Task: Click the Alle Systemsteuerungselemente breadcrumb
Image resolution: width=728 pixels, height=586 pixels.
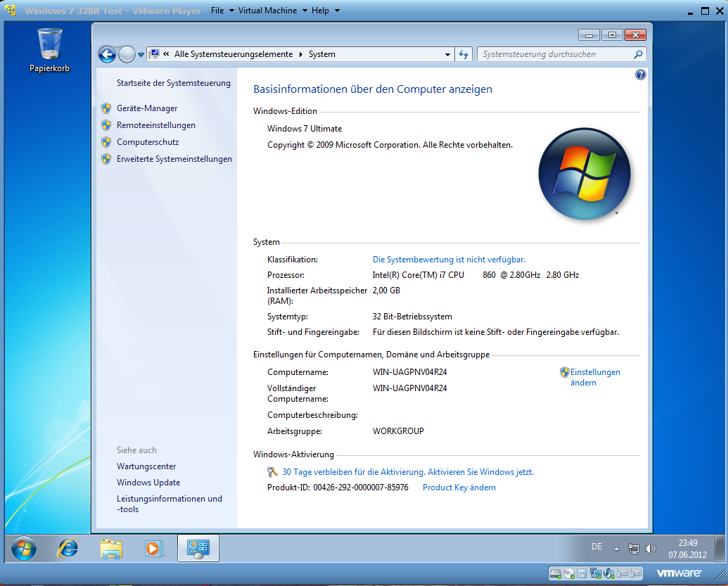Action: point(234,54)
